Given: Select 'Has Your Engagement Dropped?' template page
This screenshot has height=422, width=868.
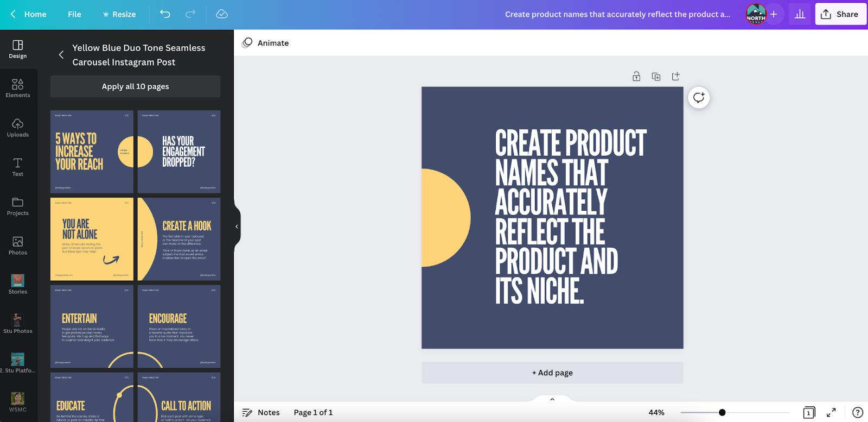Looking at the screenshot, I should coord(179,152).
